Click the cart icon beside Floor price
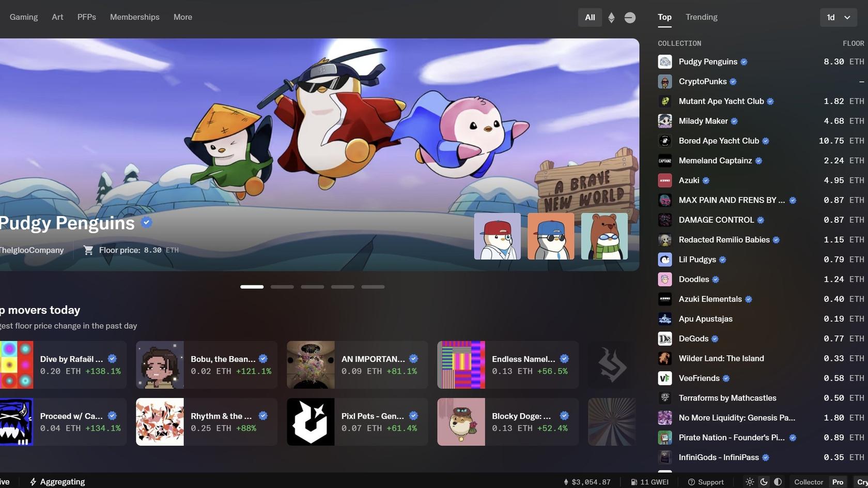The height and width of the screenshot is (488, 868). pyautogui.click(x=88, y=250)
